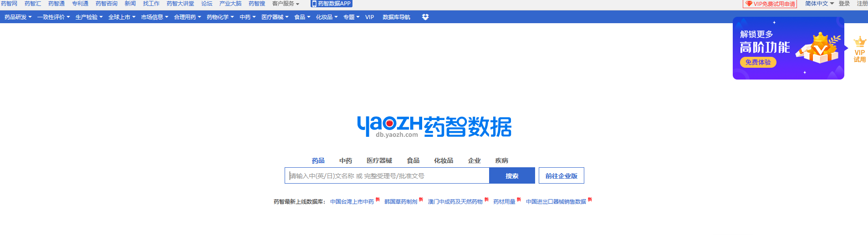Open 药智咨询 top link
The width and height of the screenshot is (868, 235).
tap(107, 4)
